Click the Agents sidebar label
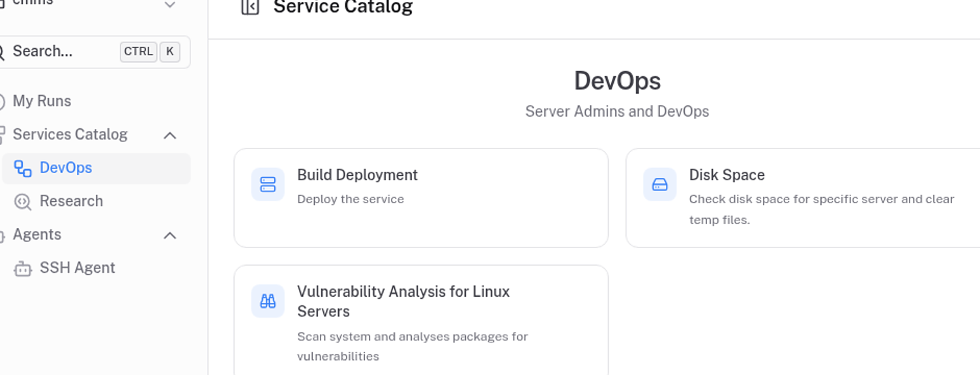Image resolution: width=980 pixels, height=375 pixels. tap(37, 234)
